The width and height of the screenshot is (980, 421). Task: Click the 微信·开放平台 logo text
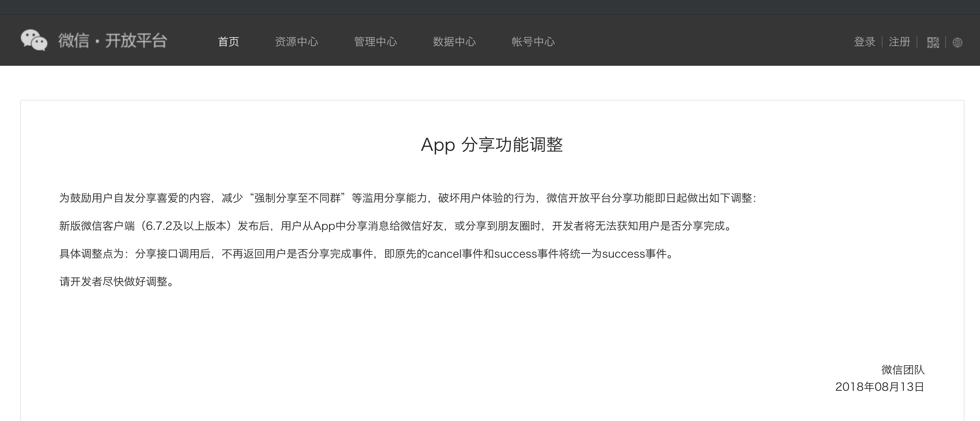[113, 41]
